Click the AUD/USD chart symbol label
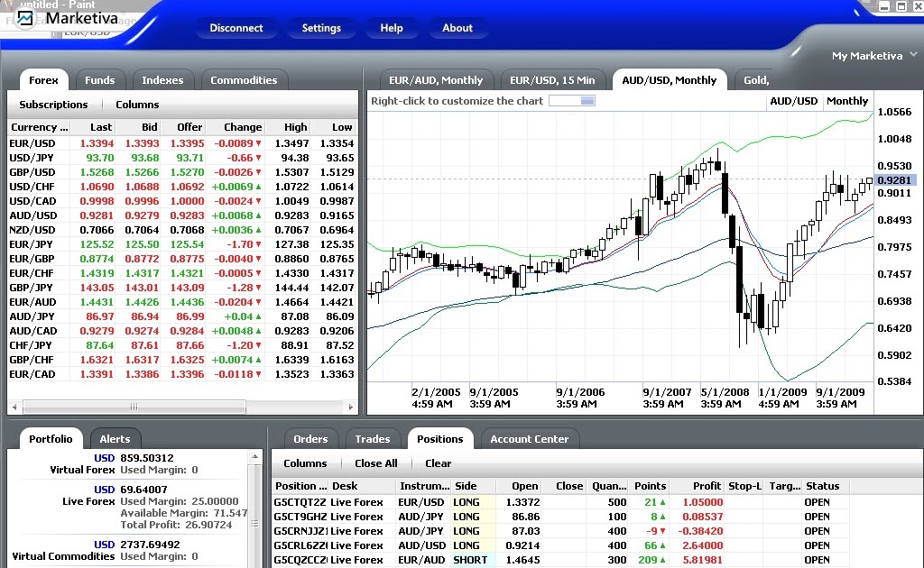The height and width of the screenshot is (568, 924). (x=794, y=101)
